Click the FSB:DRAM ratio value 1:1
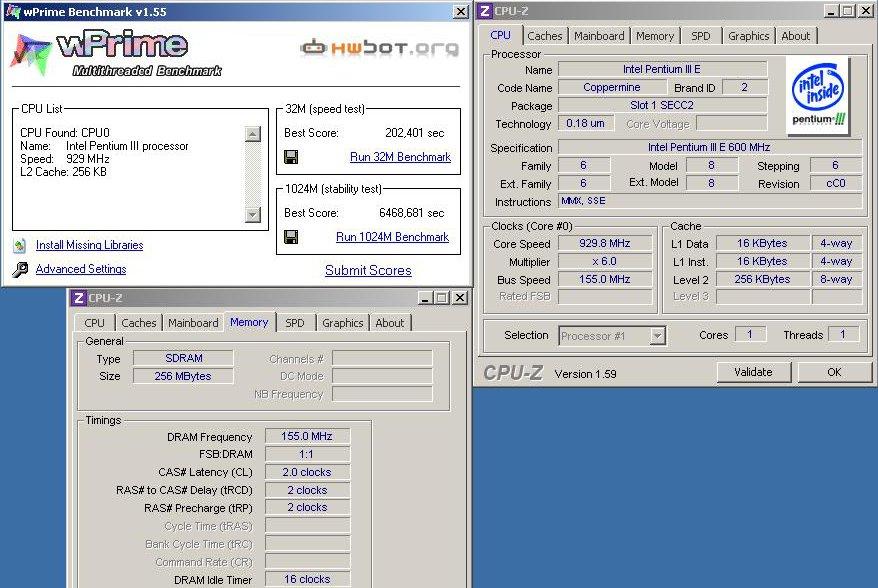The image size is (878, 588). pyautogui.click(x=307, y=454)
